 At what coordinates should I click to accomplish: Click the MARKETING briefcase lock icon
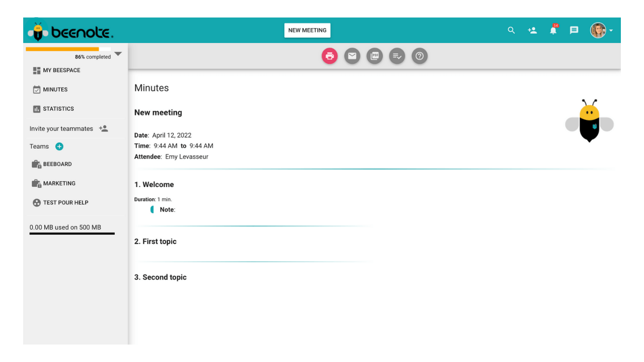(x=36, y=184)
